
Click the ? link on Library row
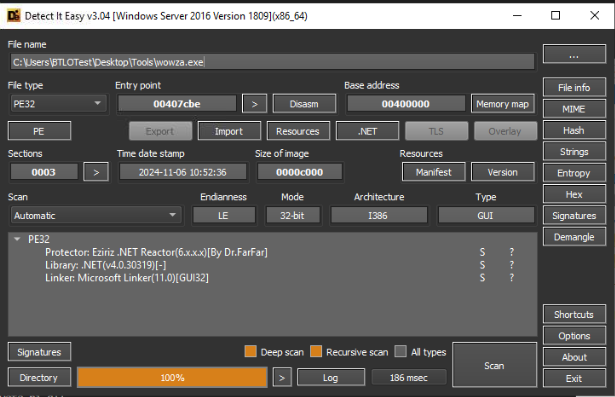511,265
